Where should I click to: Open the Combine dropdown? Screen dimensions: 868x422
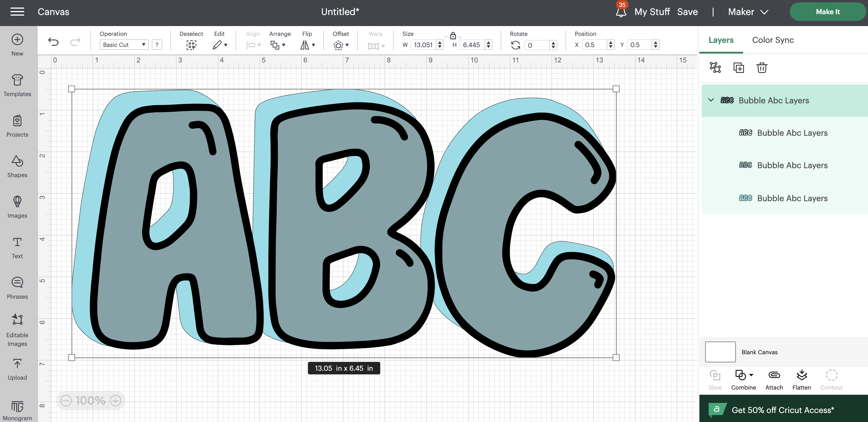click(744, 380)
